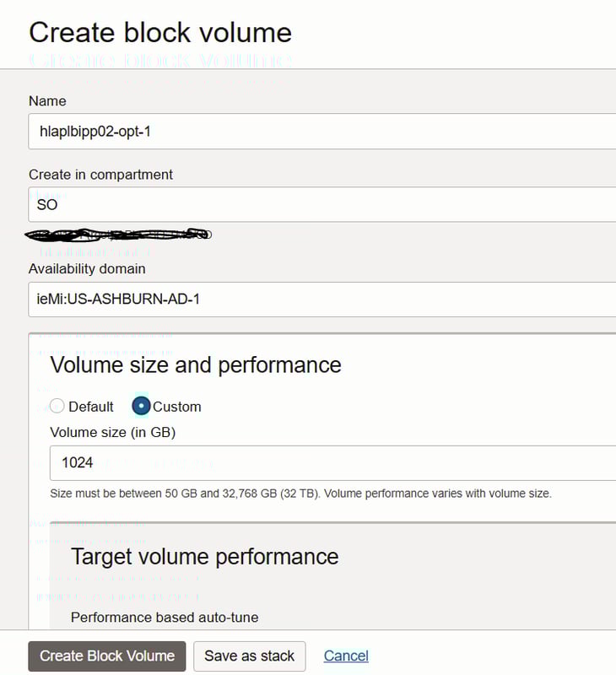Open the Create in compartment dropdown
This screenshot has height=675, width=616.
pyautogui.click(x=321, y=205)
